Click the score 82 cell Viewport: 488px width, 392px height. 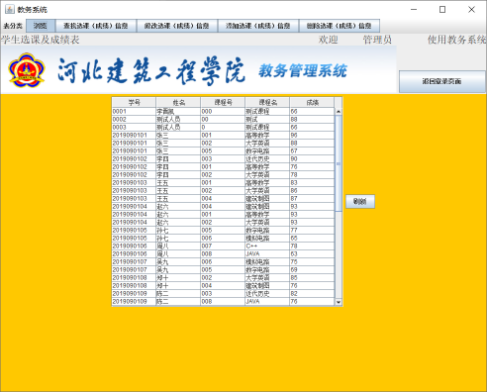pos(312,294)
